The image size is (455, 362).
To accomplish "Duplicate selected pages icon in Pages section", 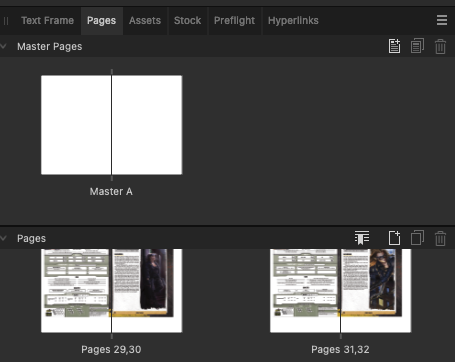I will [417, 238].
